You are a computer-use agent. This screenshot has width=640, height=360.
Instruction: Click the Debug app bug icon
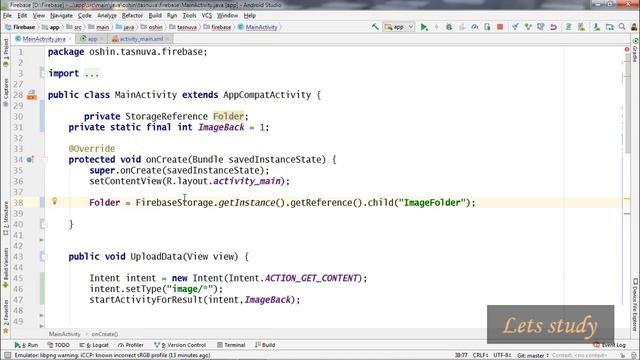pyautogui.click(x=449, y=27)
